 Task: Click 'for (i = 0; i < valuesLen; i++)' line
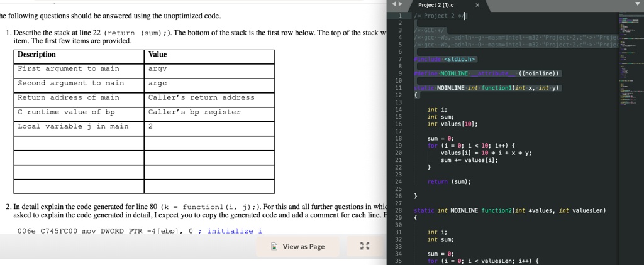(x=482, y=261)
